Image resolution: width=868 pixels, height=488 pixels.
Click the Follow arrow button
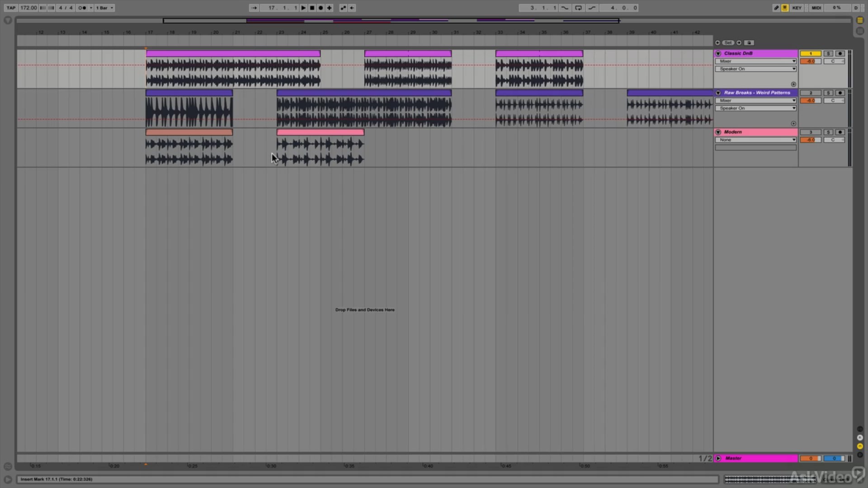[x=254, y=8]
